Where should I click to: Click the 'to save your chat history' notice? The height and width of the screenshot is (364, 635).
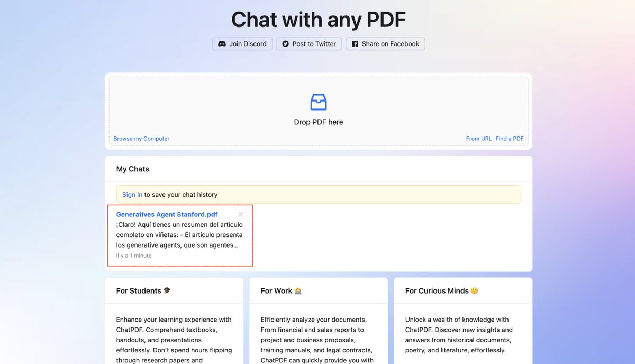pyautogui.click(x=181, y=195)
